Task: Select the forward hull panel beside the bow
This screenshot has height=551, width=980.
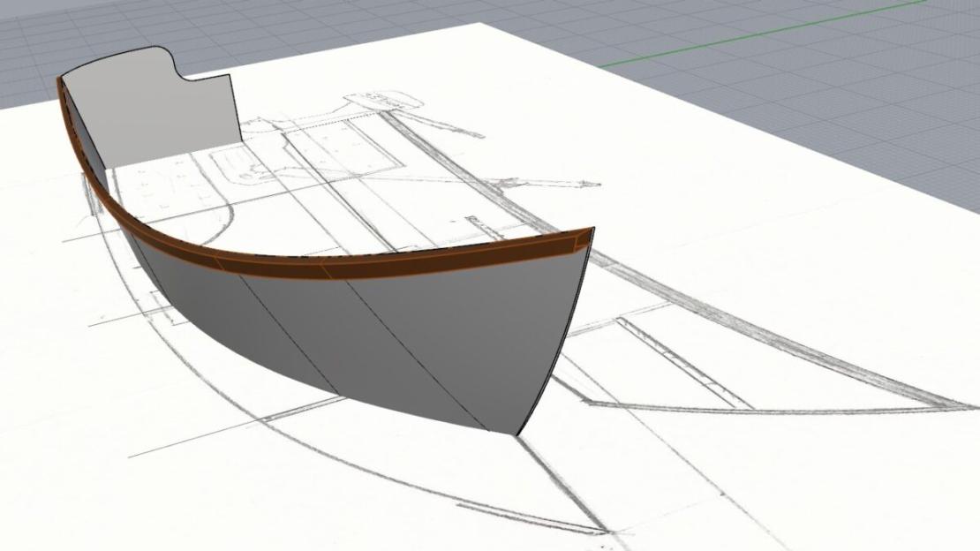Action: (477, 336)
